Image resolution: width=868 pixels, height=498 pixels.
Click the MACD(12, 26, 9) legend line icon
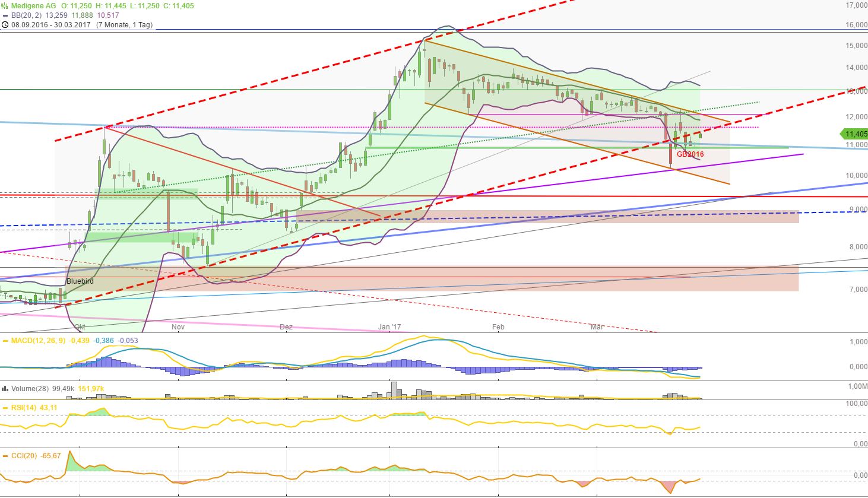pyautogui.click(x=5, y=340)
